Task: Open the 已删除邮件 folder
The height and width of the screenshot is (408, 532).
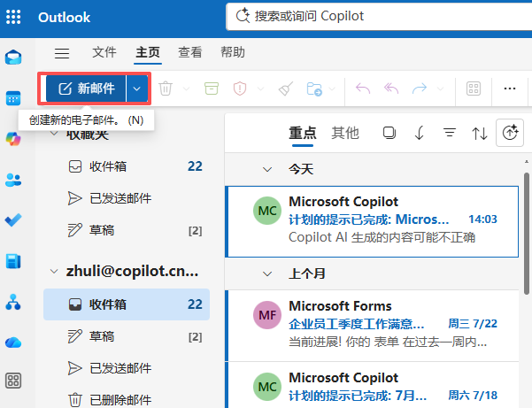Action: (x=127, y=399)
